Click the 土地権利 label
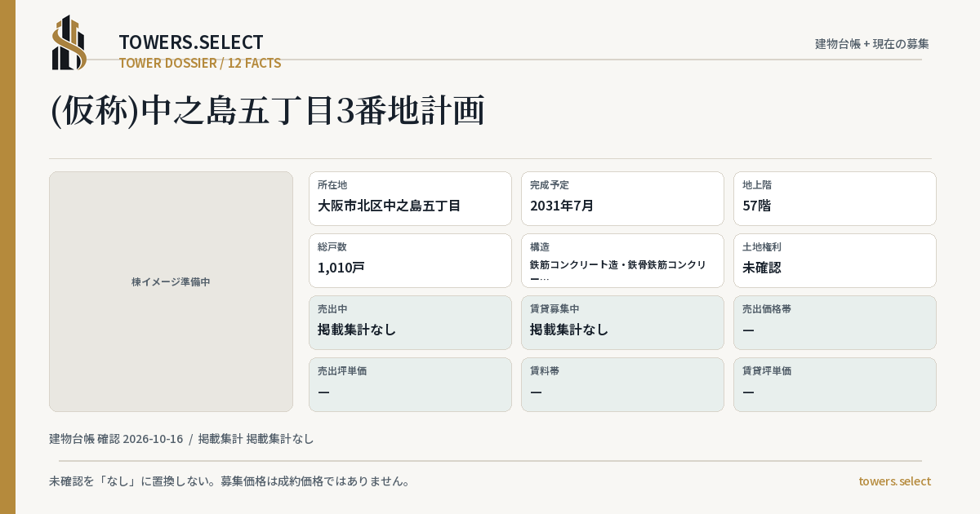Image resolution: width=980 pixels, height=514 pixels. pos(762,246)
